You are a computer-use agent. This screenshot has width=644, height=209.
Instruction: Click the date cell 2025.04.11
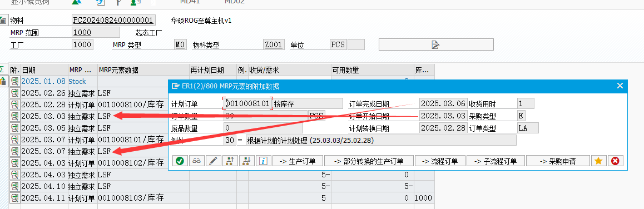click(43, 198)
